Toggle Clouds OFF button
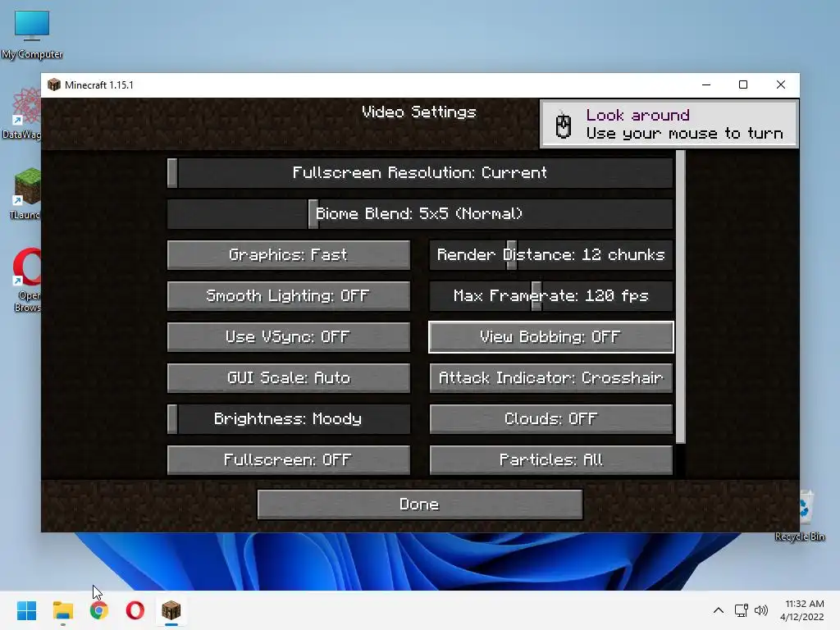 click(x=550, y=418)
